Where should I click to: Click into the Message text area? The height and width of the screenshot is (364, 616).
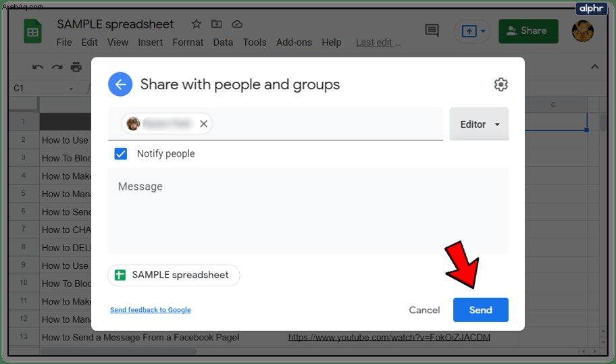click(x=308, y=211)
